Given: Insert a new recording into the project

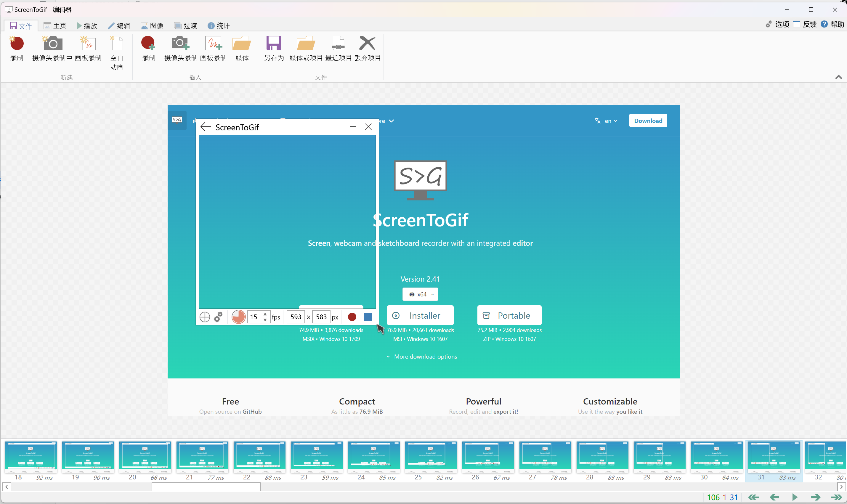Looking at the screenshot, I should point(148,48).
